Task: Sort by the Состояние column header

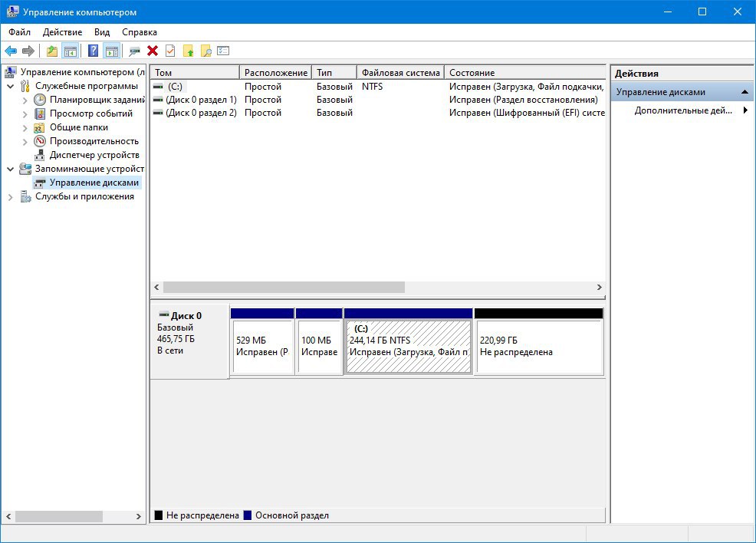Action: (524, 72)
